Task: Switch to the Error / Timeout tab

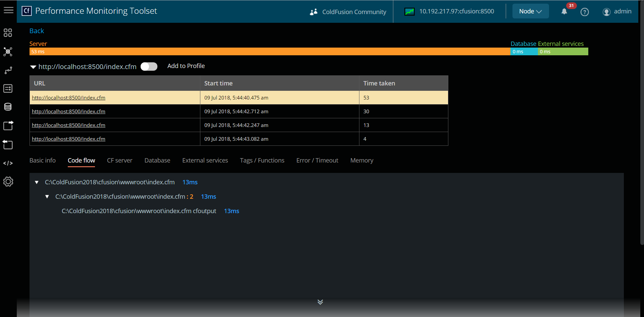Action: (317, 161)
